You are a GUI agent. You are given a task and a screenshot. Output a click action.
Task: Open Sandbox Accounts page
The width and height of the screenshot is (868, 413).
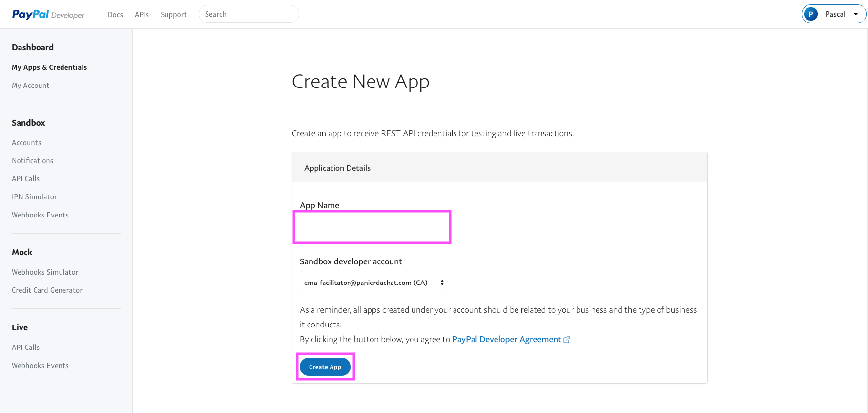click(x=26, y=143)
